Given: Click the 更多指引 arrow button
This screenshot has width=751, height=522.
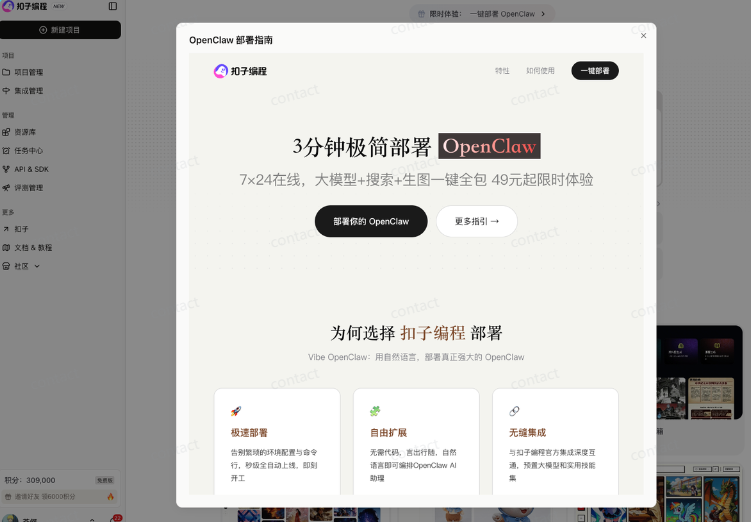Looking at the screenshot, I should click(x=476, y=221).
